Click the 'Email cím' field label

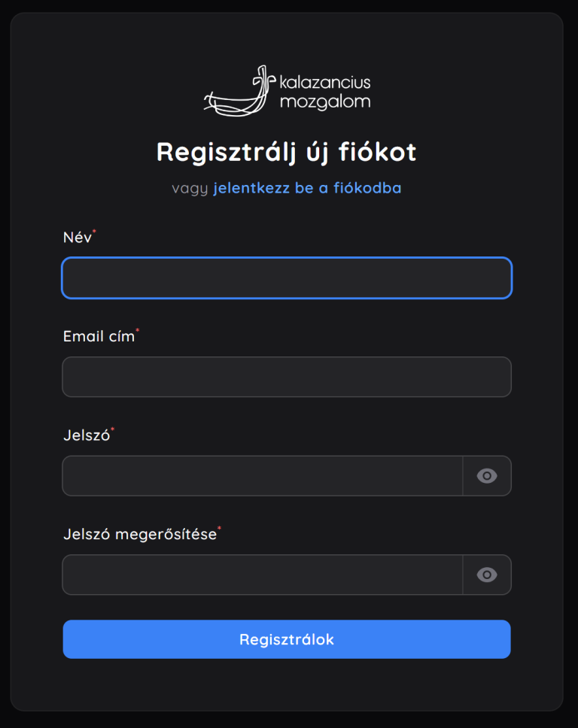99,337
